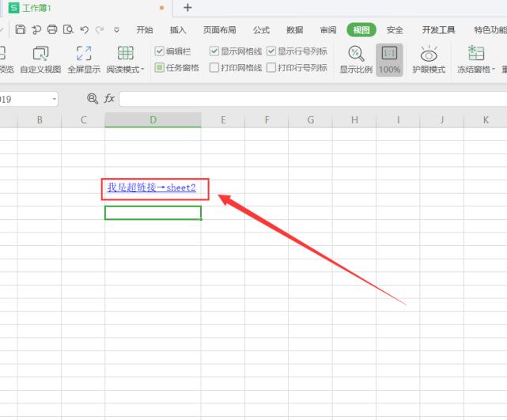
Task: Turn on 护眼模式 eye protection
Action: point(429,59)
